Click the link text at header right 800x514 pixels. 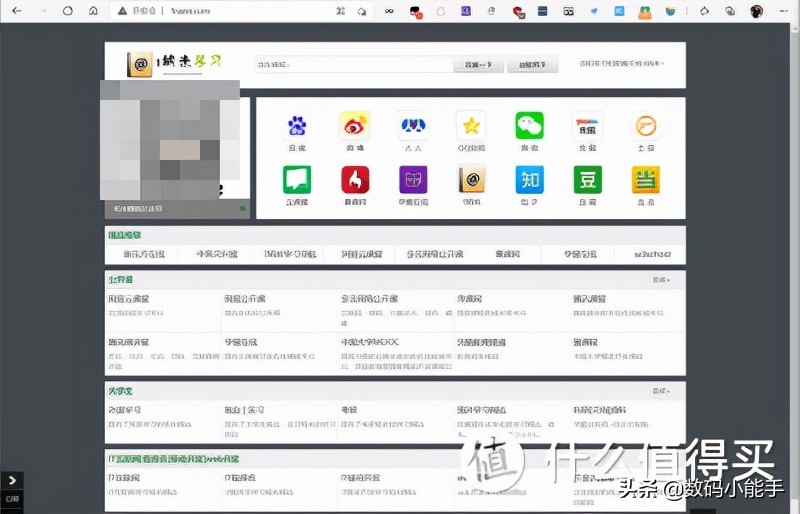point(622,64)
